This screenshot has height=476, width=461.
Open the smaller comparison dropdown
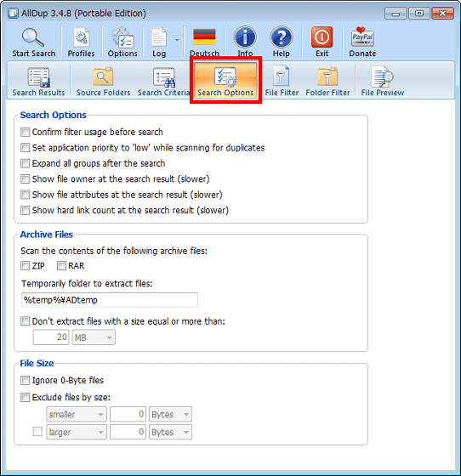[77, 415]
